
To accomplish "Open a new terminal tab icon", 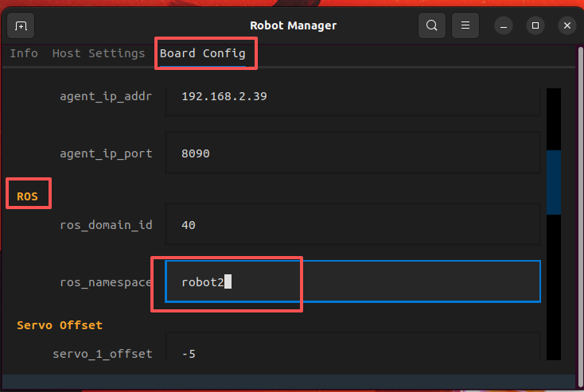I will pyautogui.click(x=21, y=25).
